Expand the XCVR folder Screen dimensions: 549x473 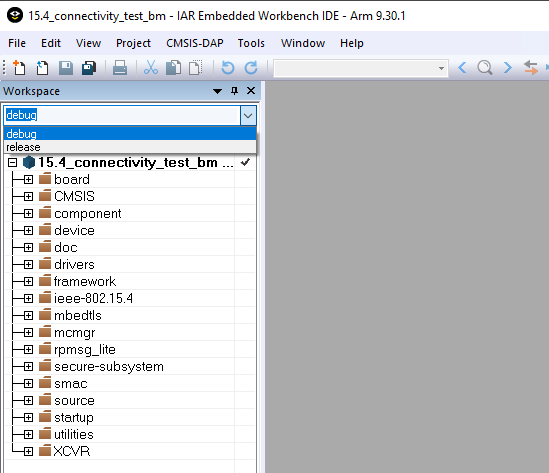28,451
